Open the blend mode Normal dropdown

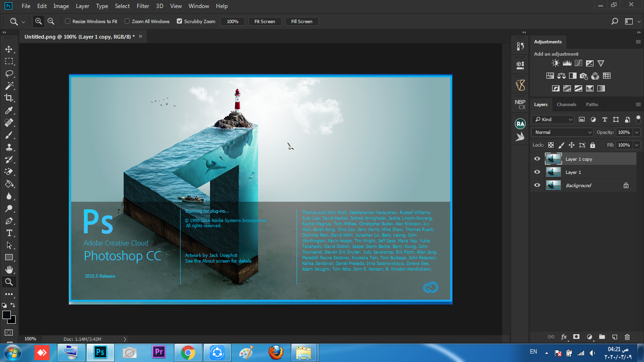pos(562,132)
